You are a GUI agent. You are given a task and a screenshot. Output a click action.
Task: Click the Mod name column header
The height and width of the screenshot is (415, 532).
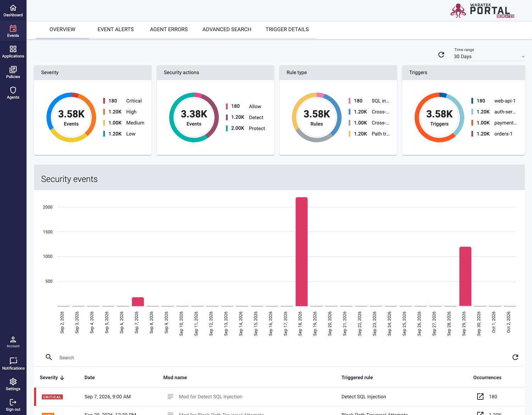(175, 377)
